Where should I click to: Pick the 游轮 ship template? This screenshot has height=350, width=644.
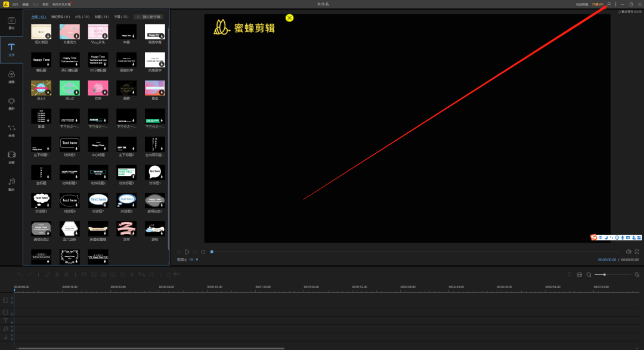pyautogui.click(x=155, y=229)
